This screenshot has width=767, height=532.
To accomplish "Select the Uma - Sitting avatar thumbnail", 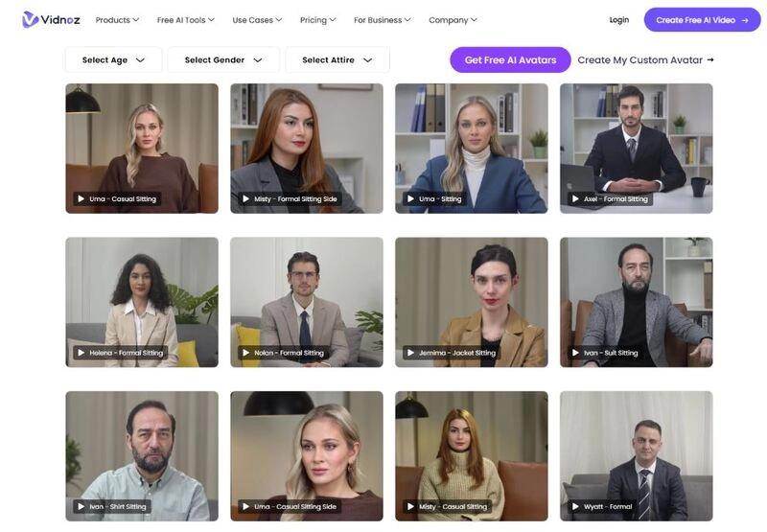I will tap(472, 149).
